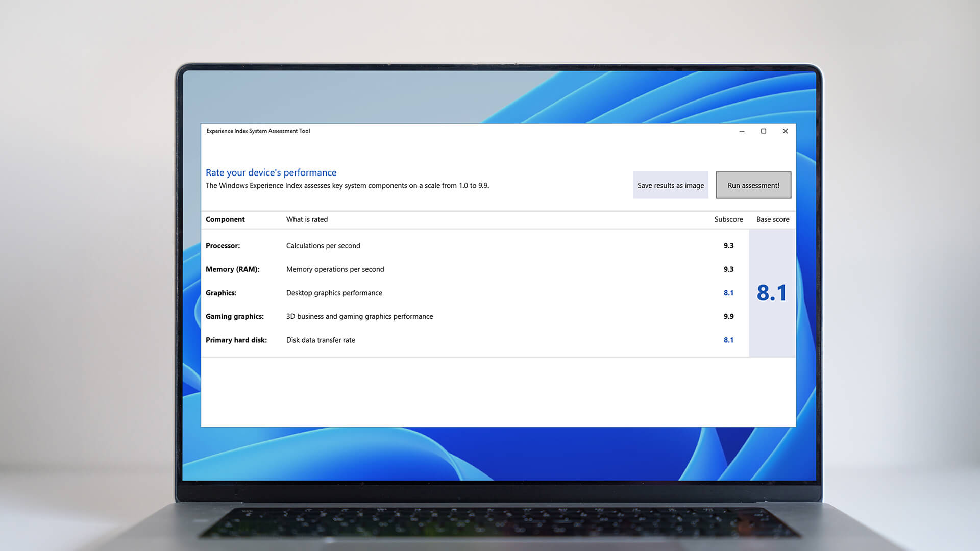
Task: Click the Graphics subscore 8.1
Action: 728,293
